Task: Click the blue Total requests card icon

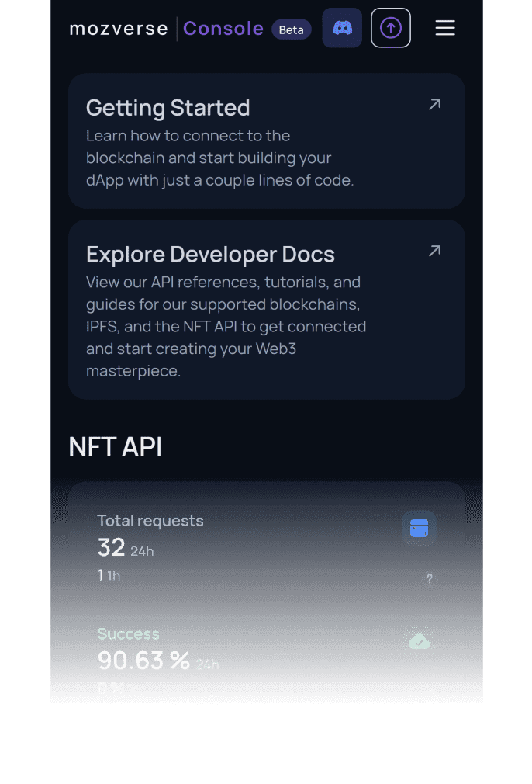Action: pyautogui.click(x=420, y=529)
